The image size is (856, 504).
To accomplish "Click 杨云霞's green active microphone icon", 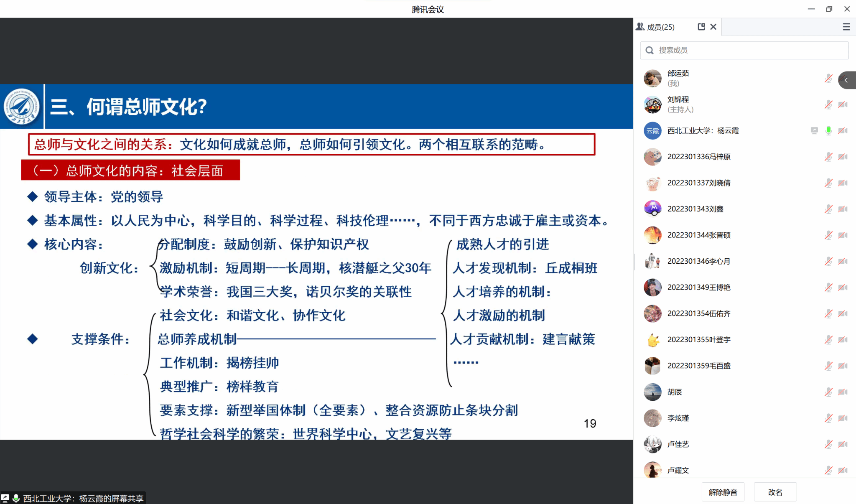I will pos(828,131).
